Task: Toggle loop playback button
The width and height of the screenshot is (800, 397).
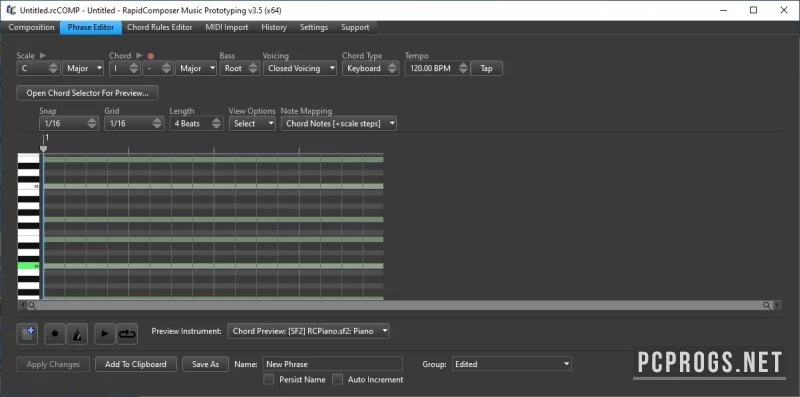Action: pyautogui.click(x=127, y=334)
